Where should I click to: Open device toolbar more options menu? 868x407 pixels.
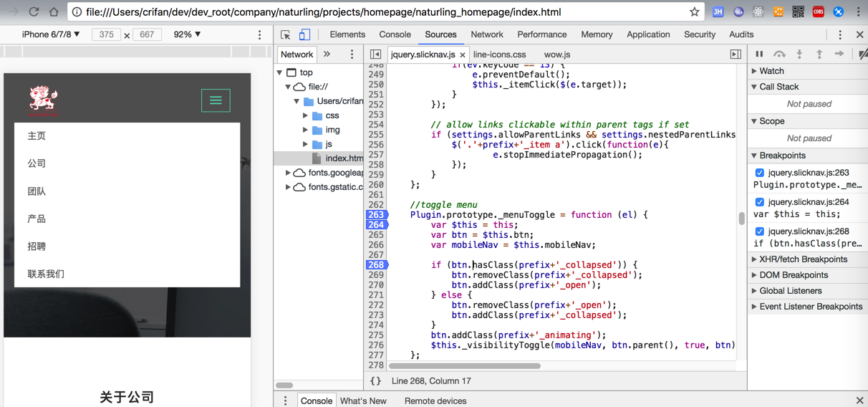(260, 34)
